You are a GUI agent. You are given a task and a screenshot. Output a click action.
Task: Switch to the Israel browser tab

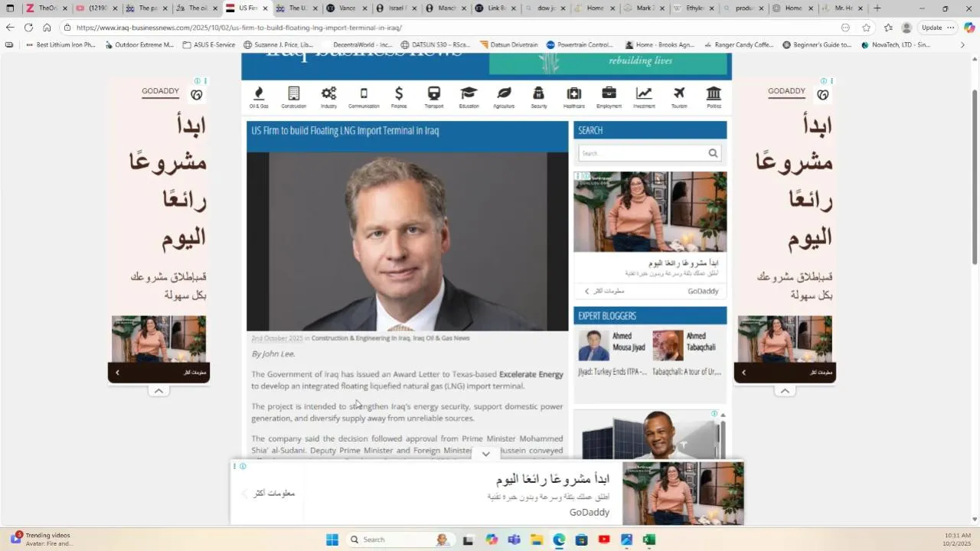coord(396,8)
